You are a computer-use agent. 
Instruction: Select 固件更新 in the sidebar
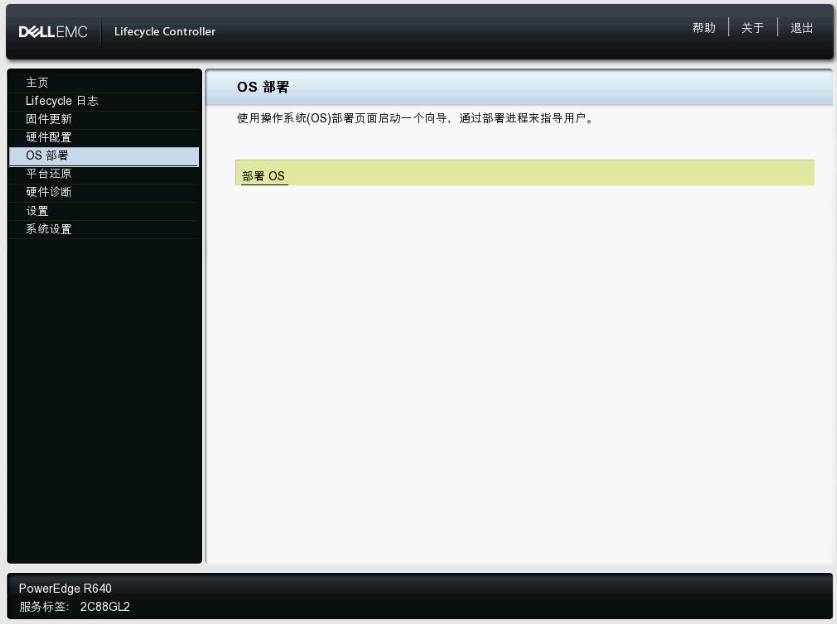49,119
